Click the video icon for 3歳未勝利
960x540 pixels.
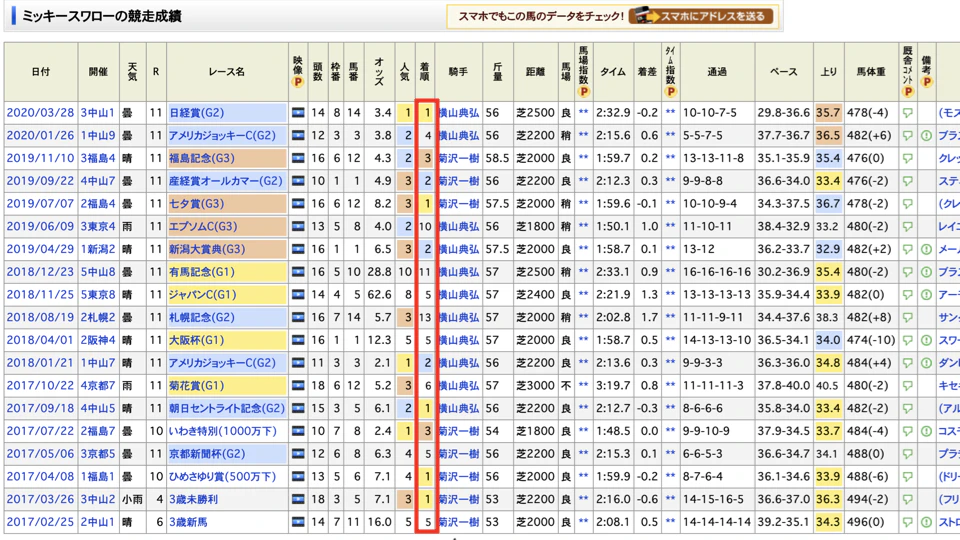click(298, 500)
